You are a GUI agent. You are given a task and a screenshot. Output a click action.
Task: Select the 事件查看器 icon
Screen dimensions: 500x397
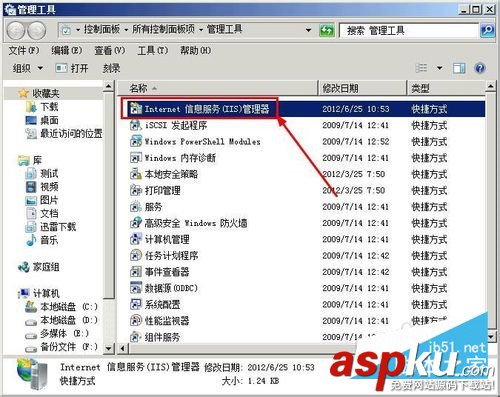tap(136, 272)
